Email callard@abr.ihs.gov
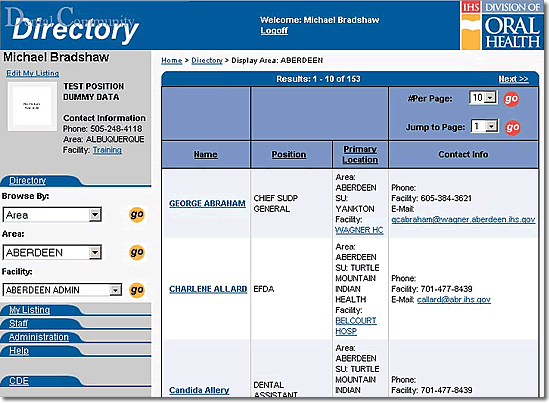 pyautogui.click(x=454, y=300)
